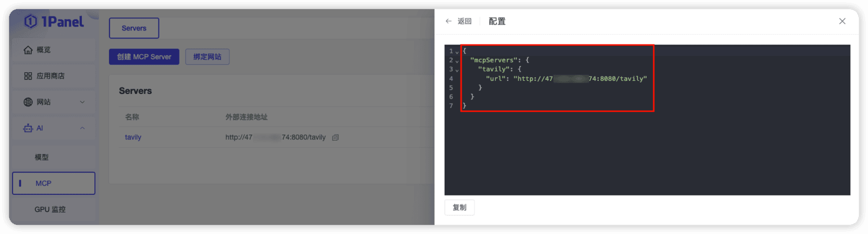
Task: Open 应用商店 app store
Action: click(53, 76)
